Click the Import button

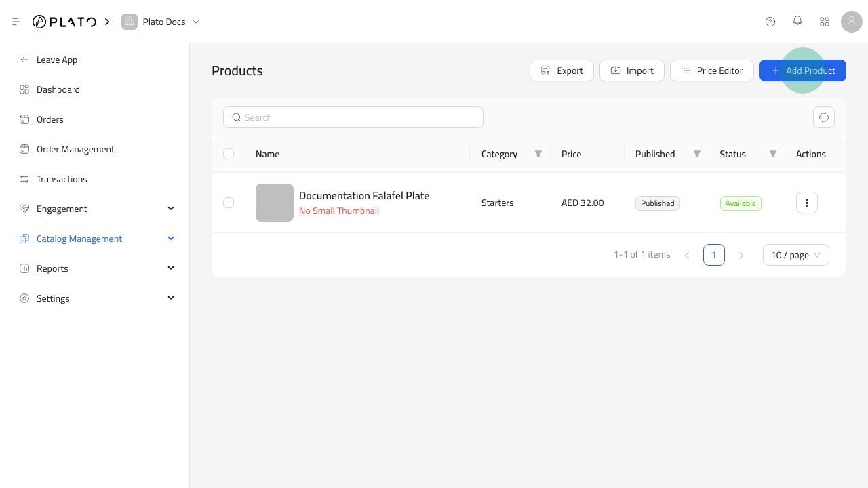point(632,70)
